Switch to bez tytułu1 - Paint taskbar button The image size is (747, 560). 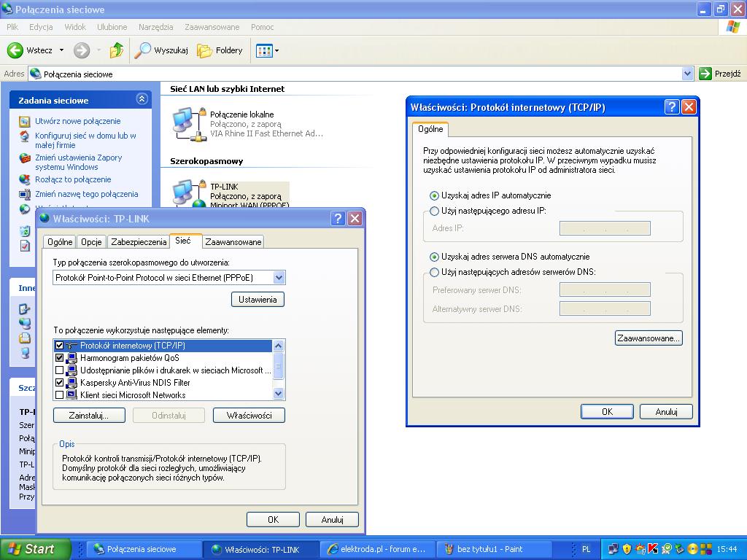(x=495, y=549)
